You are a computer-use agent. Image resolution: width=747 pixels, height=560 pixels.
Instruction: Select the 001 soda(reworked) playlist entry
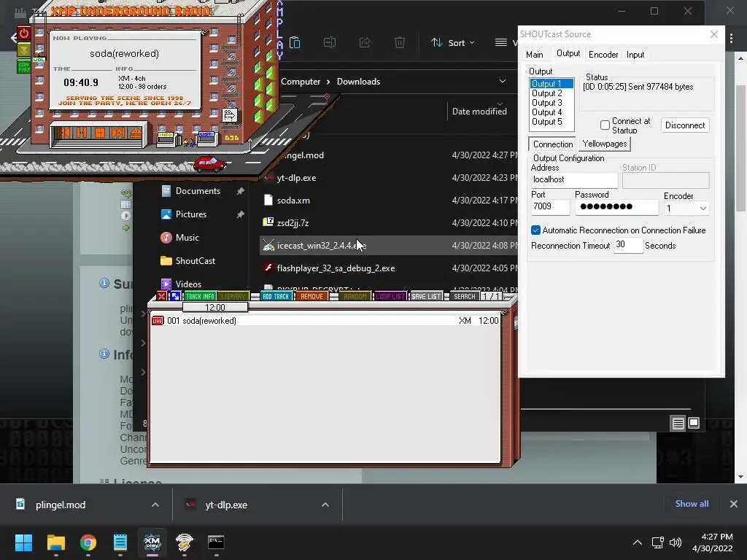tap(325, 321)
